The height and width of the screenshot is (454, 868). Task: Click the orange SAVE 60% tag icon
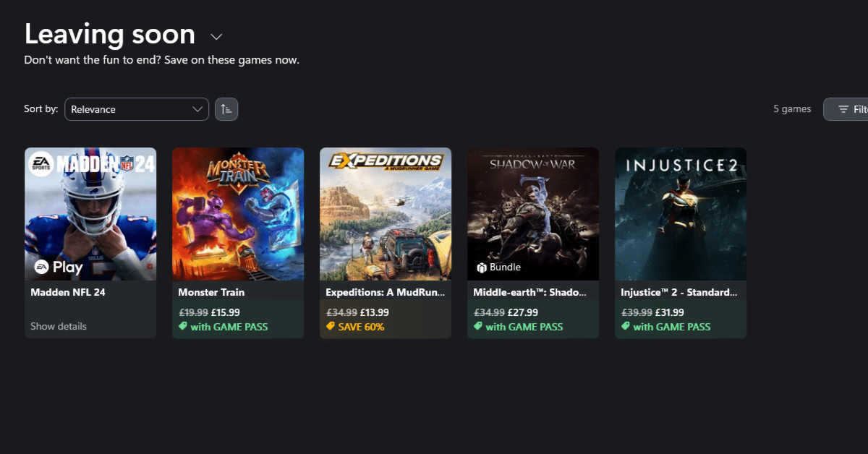[x=331, y=327]
